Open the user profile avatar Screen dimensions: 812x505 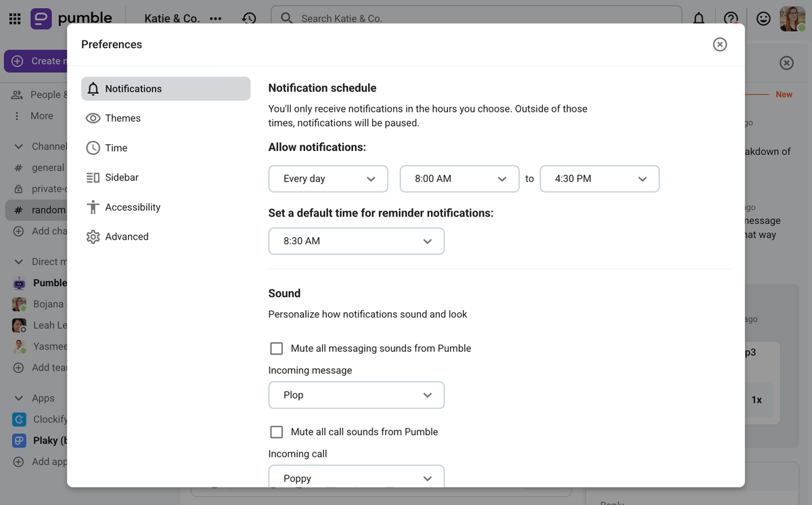pos(792,18)
